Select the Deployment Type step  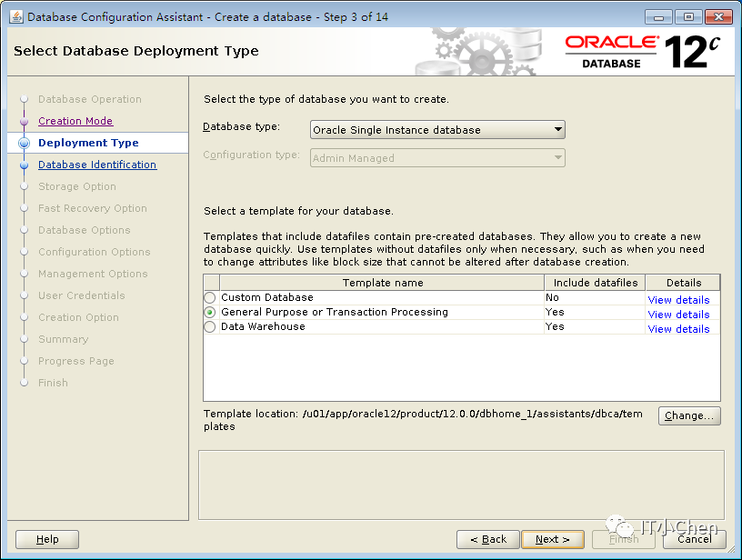coord(88,143)
